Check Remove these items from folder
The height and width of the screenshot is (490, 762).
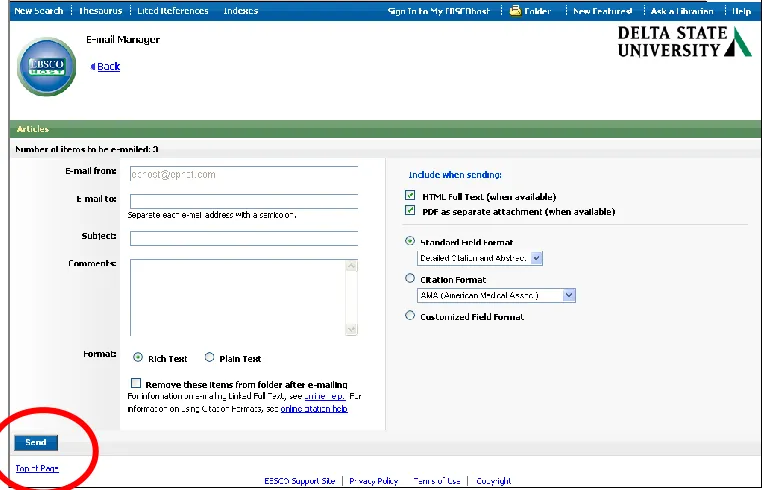point(136,383)
